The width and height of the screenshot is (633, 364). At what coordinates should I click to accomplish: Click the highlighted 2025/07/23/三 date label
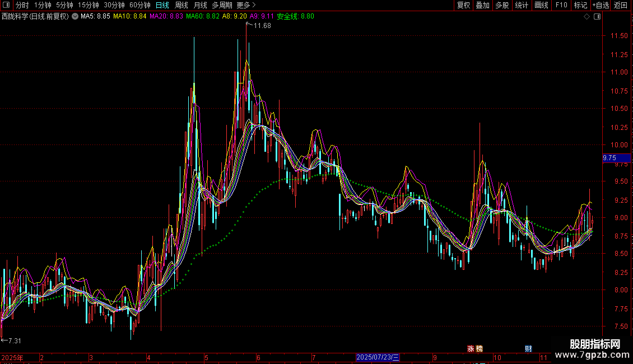click(x=378, y=357)
